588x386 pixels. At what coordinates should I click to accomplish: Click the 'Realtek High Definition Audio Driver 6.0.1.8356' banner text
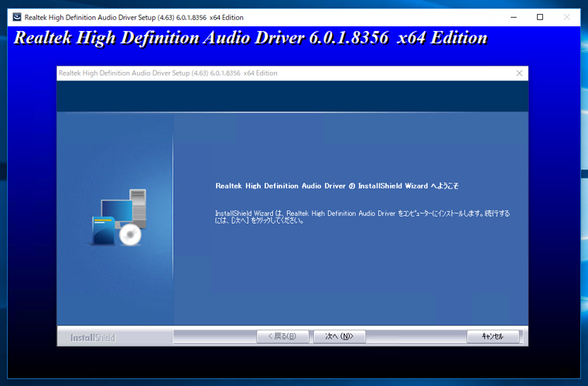click(251, 38)
